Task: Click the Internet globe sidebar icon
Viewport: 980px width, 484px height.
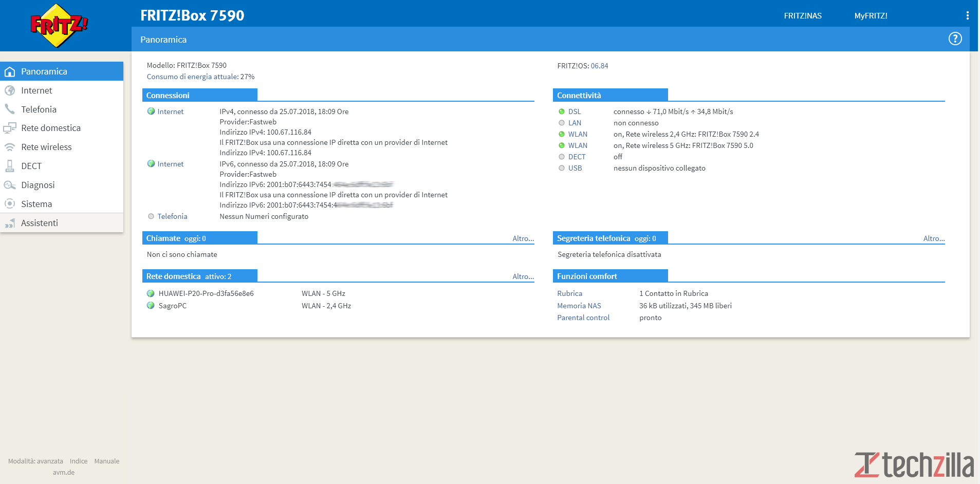Action: pos(10,90)
